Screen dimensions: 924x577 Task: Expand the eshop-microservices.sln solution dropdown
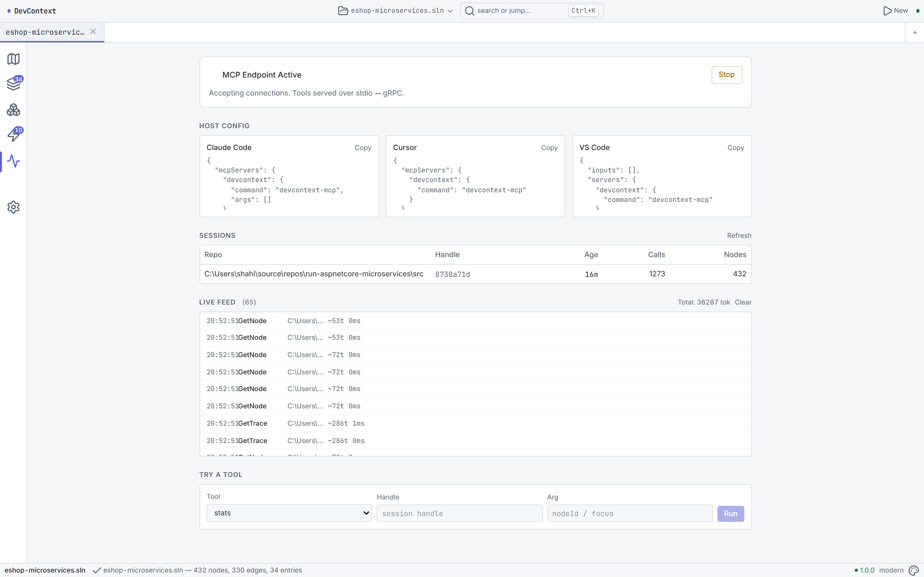[x=396, y=11]
